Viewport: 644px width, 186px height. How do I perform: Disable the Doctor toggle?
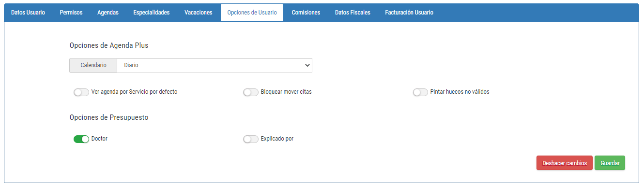tap(81, 139)
